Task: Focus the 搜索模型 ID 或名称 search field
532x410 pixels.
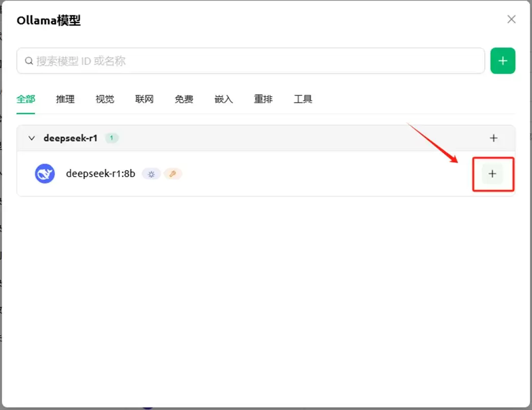Action: pos(250,61)
